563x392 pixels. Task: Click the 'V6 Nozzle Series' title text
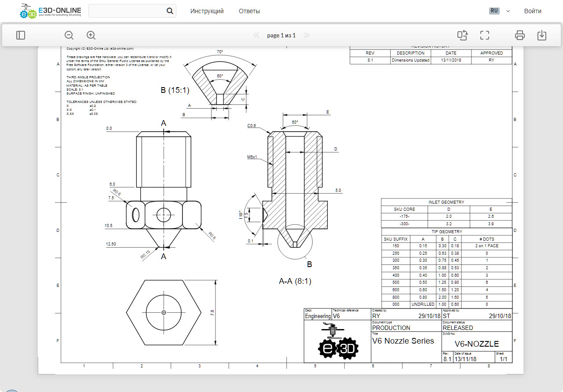tap(403, 341)
